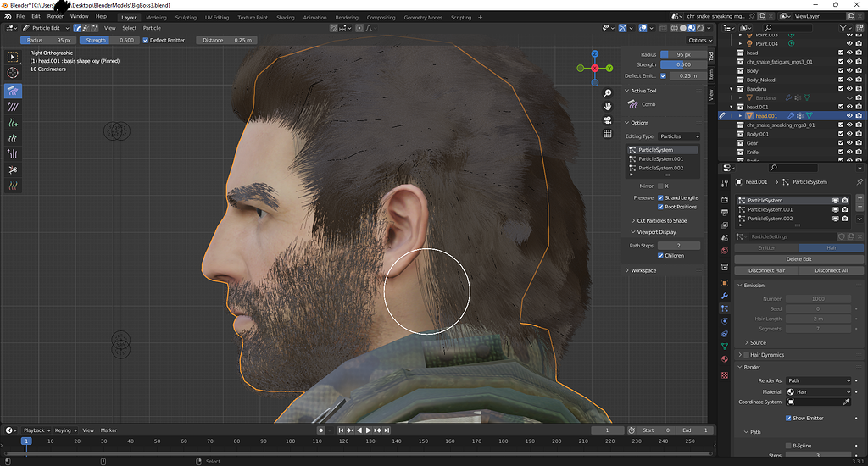Viewport: 868px width, 466px height.
Task: Hide the Gear collection eye icon
Action: tap(849, 143)
